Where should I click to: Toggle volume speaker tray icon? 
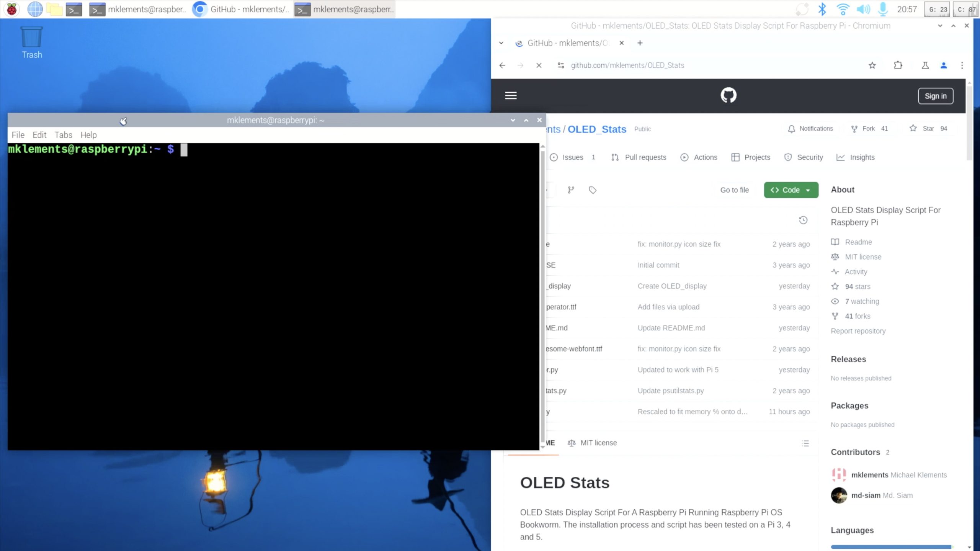click(x=862, y=9)
